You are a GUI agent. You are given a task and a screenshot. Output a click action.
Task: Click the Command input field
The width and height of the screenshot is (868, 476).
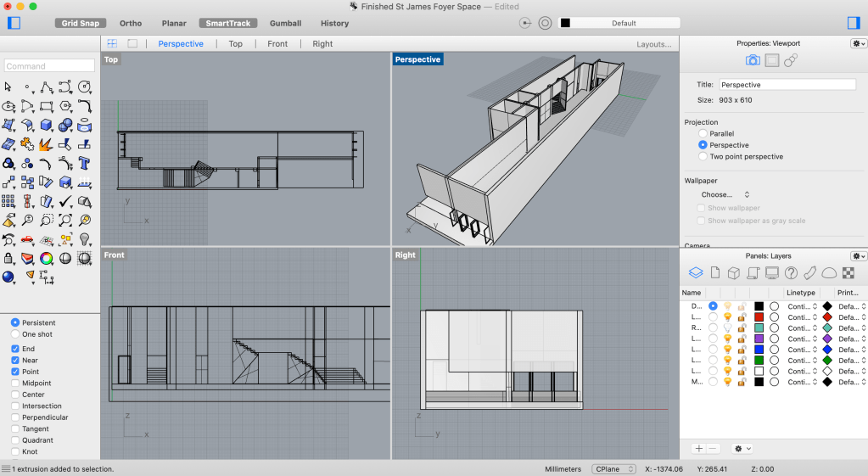coord(49,66)
